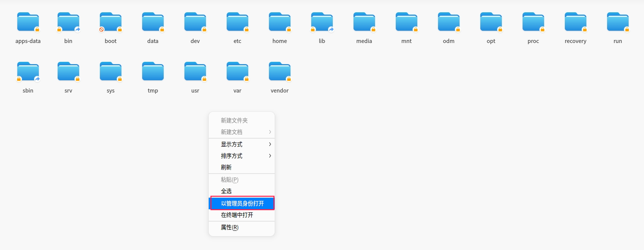
Task: Select the tmp folder icon
Action: 153,72
